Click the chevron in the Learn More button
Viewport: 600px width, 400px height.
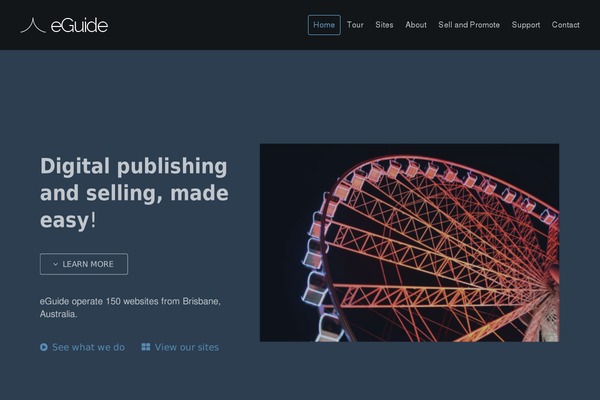[x=55, y=264]
